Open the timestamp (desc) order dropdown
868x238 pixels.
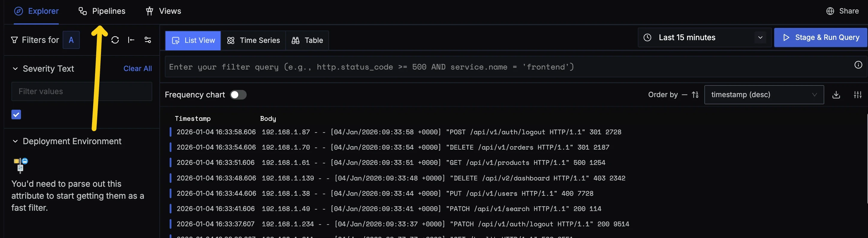(763, 95)
